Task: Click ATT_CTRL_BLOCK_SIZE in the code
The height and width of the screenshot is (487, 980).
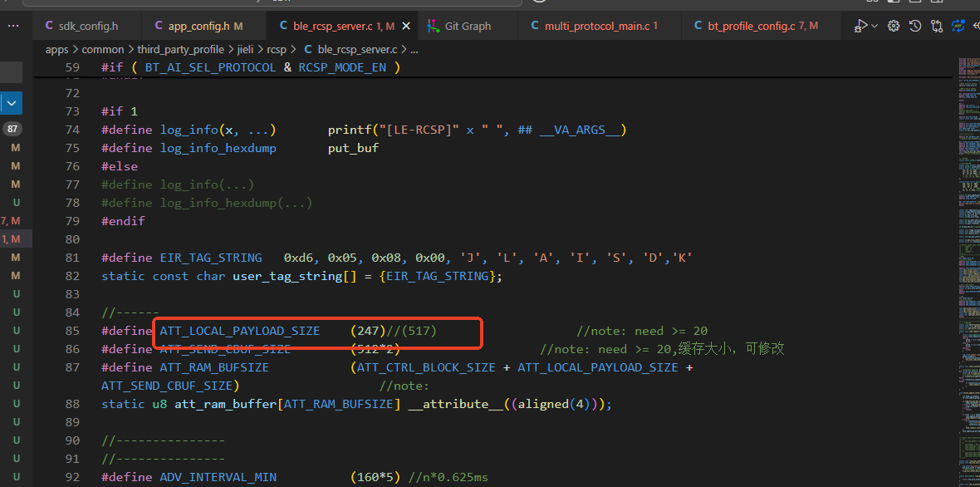Action: [x=426, y=367]
